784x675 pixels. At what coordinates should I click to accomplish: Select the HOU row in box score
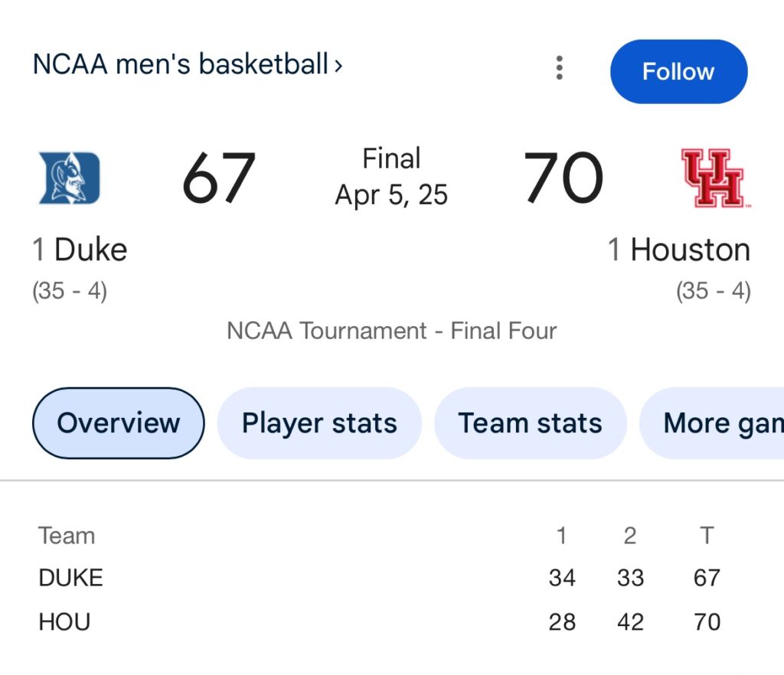tap(64, 622)
